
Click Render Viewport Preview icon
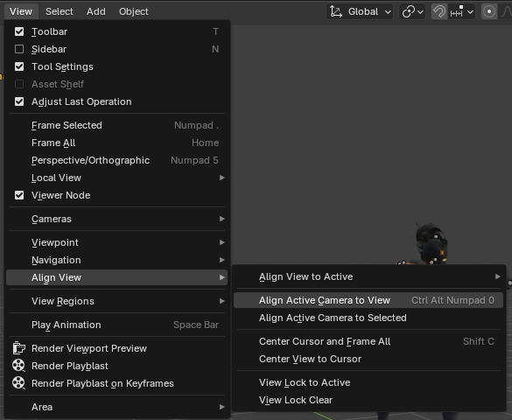click(x=19, y=348)
